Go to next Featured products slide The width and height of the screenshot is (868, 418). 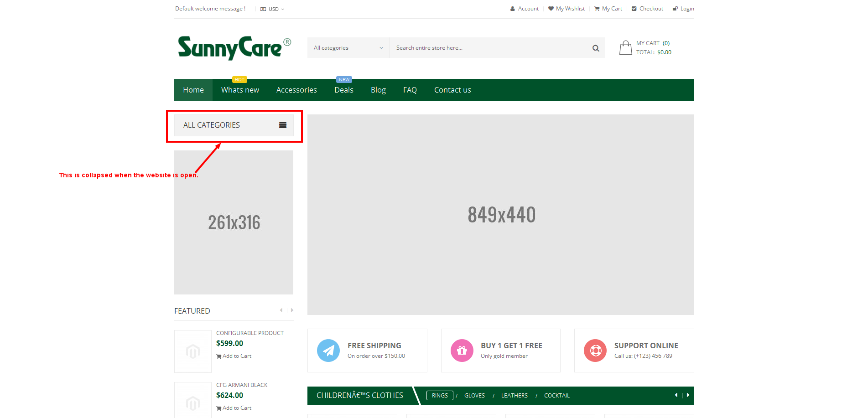pos(292,310)
